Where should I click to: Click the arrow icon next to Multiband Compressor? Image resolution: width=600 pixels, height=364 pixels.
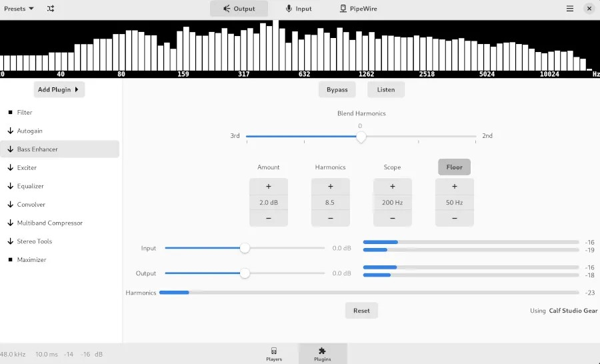click(x=10, y=223)
